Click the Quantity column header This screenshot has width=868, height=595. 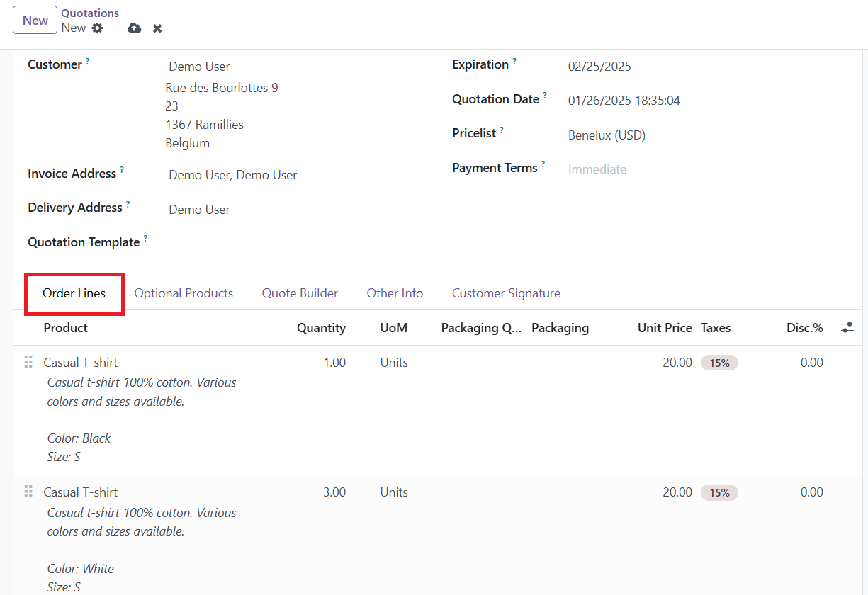[x=321, y=328]
